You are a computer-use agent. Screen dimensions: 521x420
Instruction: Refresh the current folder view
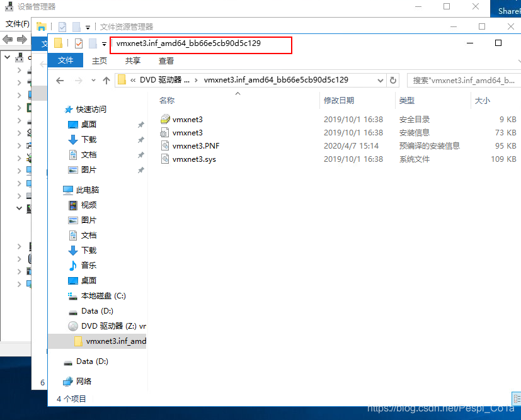(392, 81)
